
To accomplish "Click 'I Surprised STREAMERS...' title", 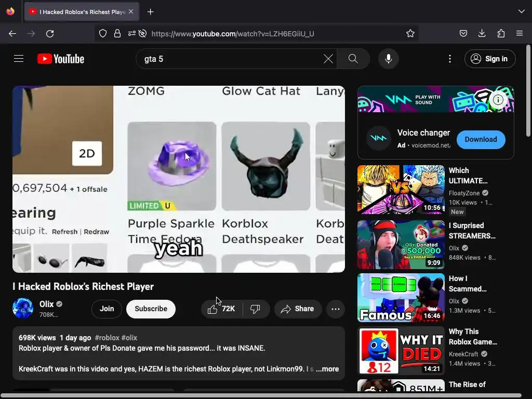I will pos(472,230).
